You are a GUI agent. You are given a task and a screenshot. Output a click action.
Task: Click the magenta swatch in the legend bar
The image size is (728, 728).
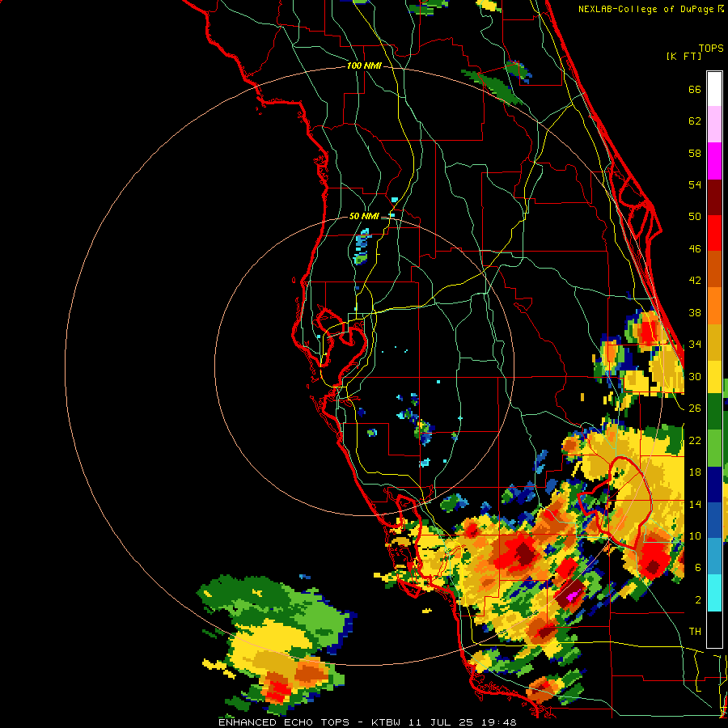714,161
